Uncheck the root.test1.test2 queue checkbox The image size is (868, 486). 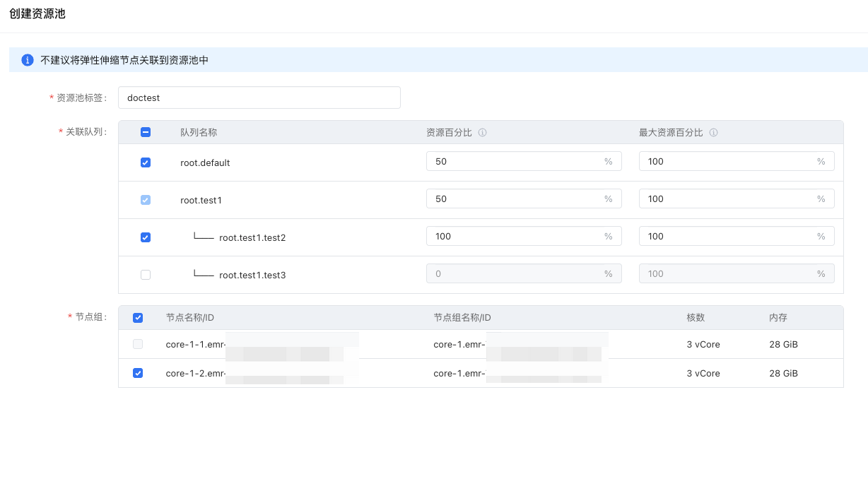pyautogui.click(x=146, y=237)
